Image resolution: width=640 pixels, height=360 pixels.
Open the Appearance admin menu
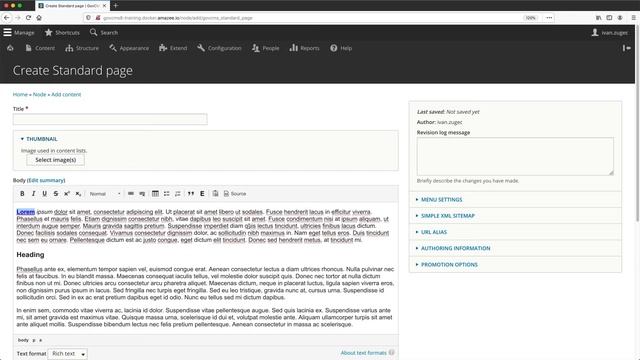(129, 48)
